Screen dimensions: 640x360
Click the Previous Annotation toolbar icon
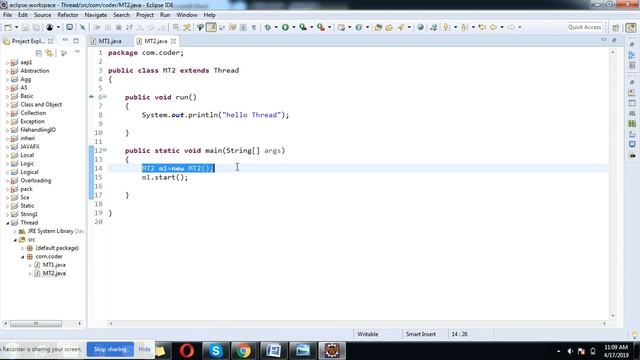464,27
